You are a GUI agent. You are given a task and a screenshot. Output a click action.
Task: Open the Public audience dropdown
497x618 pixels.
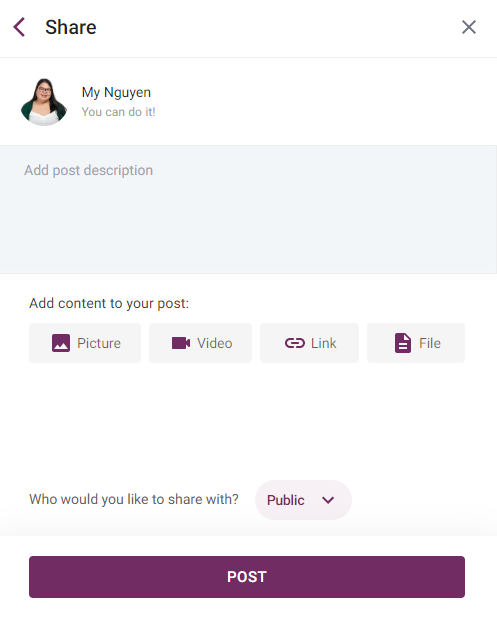tap(303, 500)
